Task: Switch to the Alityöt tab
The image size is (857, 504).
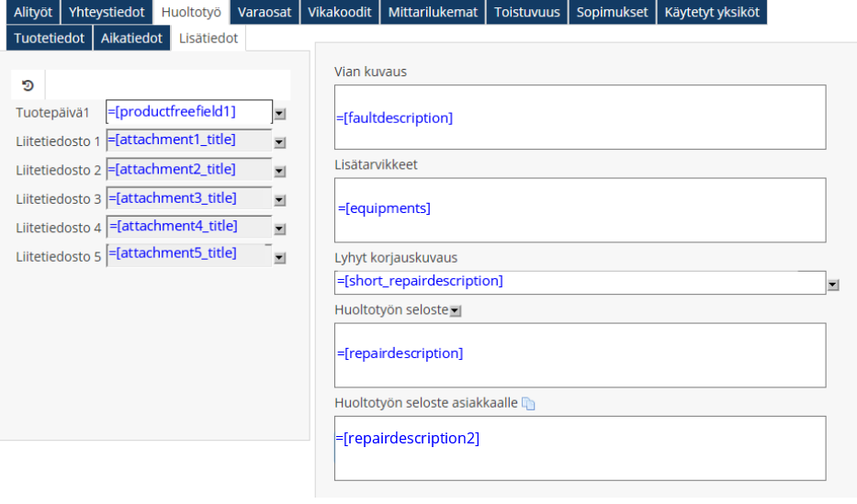Action: (33, 12)
